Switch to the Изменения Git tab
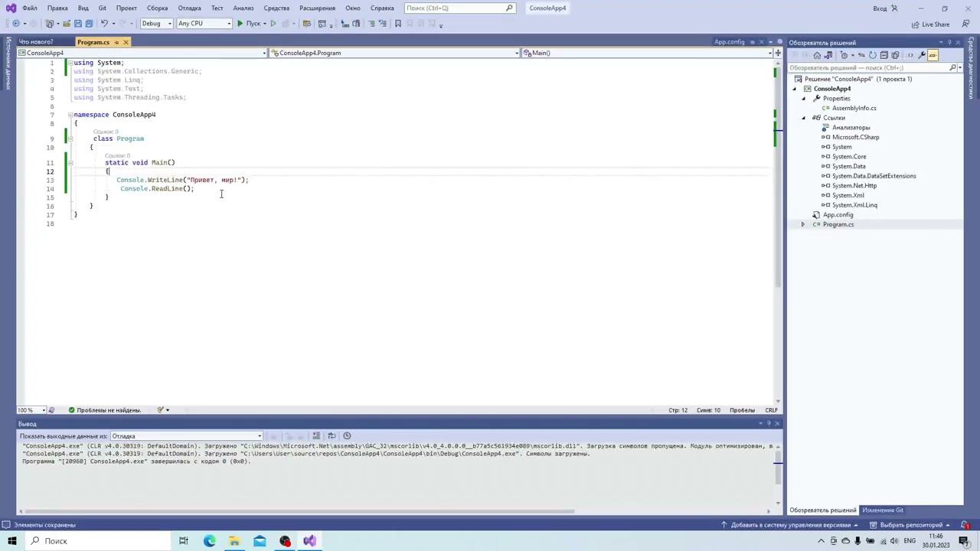The width and height of the screenshot is (980, 551). pyautogui.click(x=883, y=510)
